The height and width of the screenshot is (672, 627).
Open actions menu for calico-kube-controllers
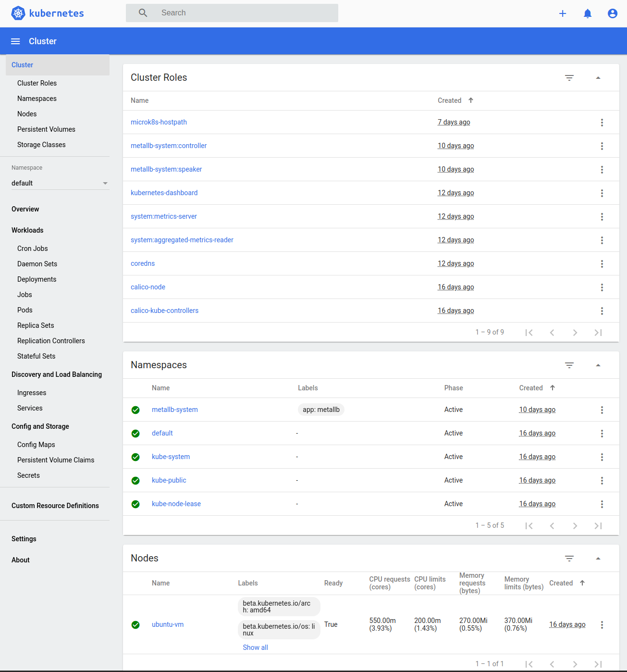click(x=602, y=311)
